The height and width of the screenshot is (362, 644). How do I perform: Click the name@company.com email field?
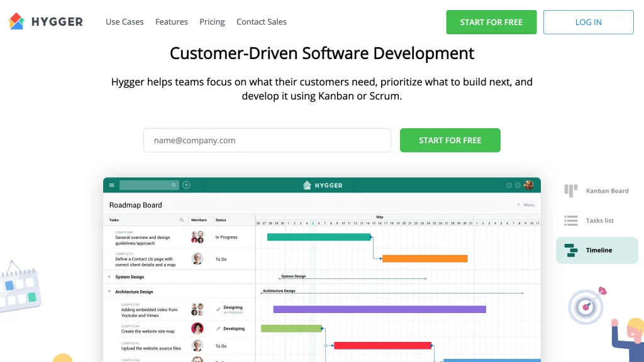(x=267, y=140)
